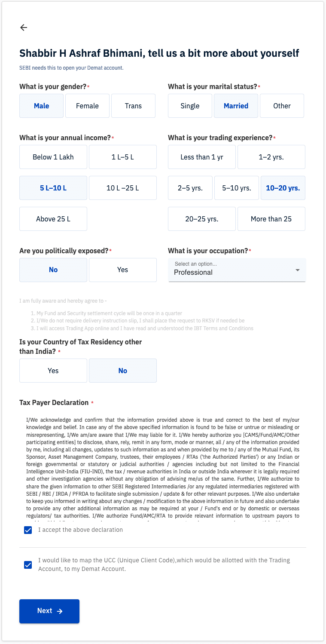Select 20–25 yrs. trading experience
The image size is (326, 644).
[202, 219]
